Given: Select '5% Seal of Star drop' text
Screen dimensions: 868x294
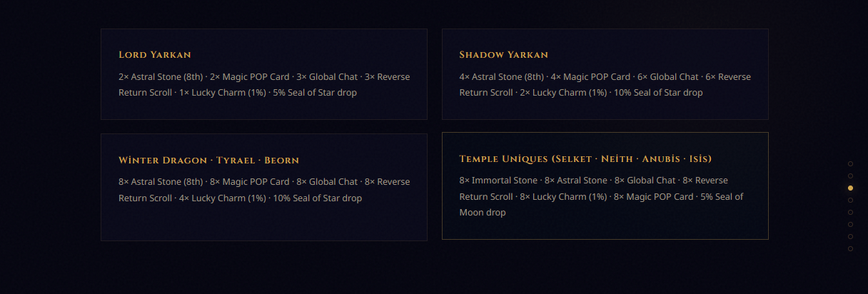Looking at the screenshot, I should pyautogui.click(x=315, y=93).
